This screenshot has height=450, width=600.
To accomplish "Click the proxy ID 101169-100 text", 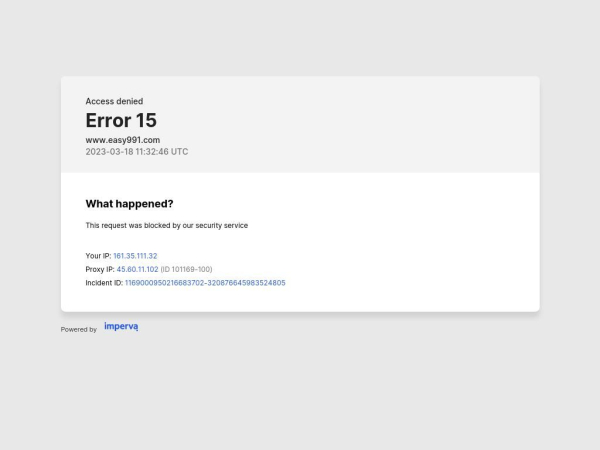I will [186, 269].
